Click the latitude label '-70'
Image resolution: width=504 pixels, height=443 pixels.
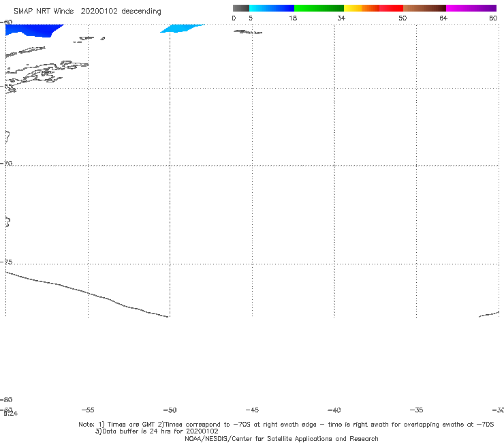point(6,163)
